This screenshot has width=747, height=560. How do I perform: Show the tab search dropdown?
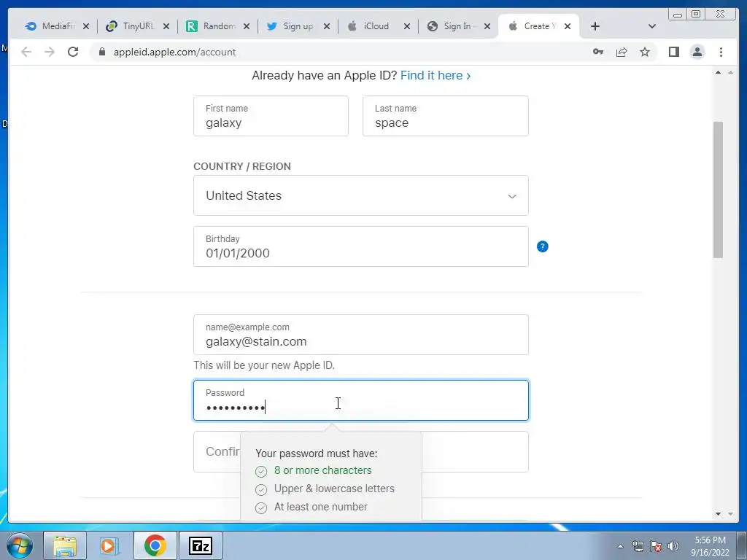pos(652,27)
